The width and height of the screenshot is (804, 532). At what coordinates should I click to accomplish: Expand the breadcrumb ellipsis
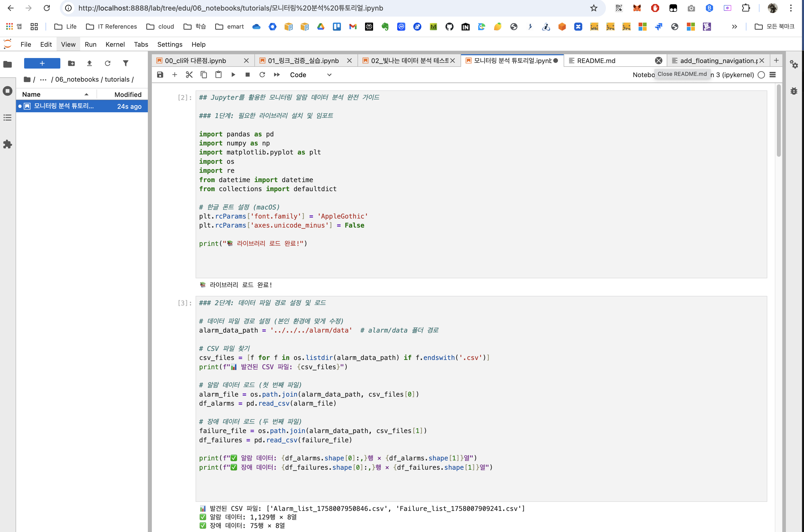click(43, 79)
